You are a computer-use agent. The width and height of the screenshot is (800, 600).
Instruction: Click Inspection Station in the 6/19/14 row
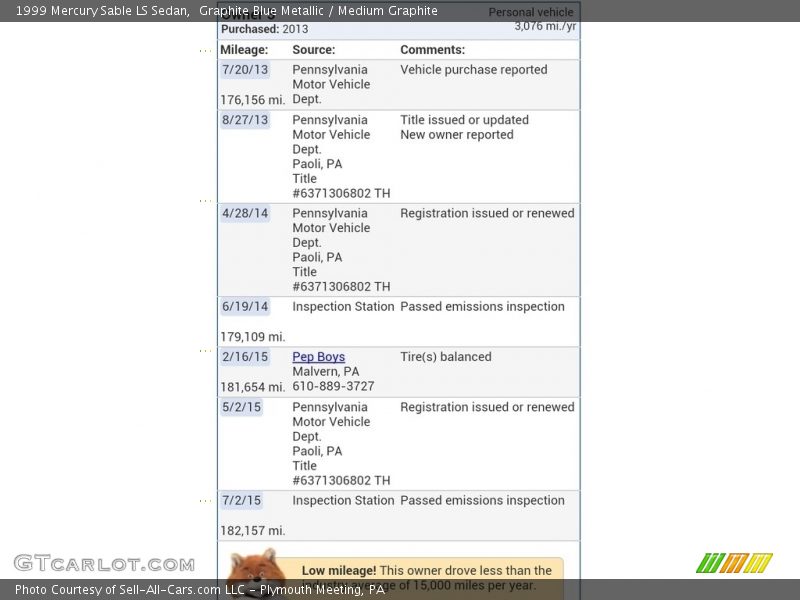click(343, 307)
